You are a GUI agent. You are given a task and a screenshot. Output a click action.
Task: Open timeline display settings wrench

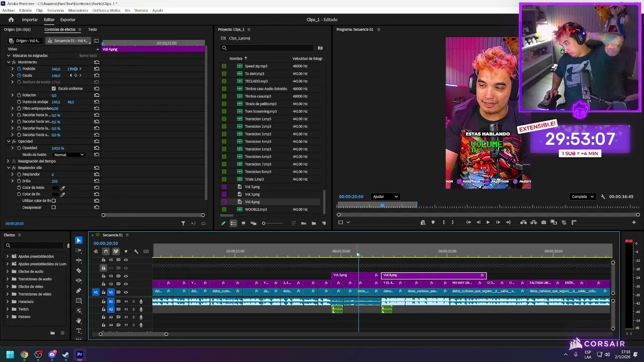(x=136, y=251)
